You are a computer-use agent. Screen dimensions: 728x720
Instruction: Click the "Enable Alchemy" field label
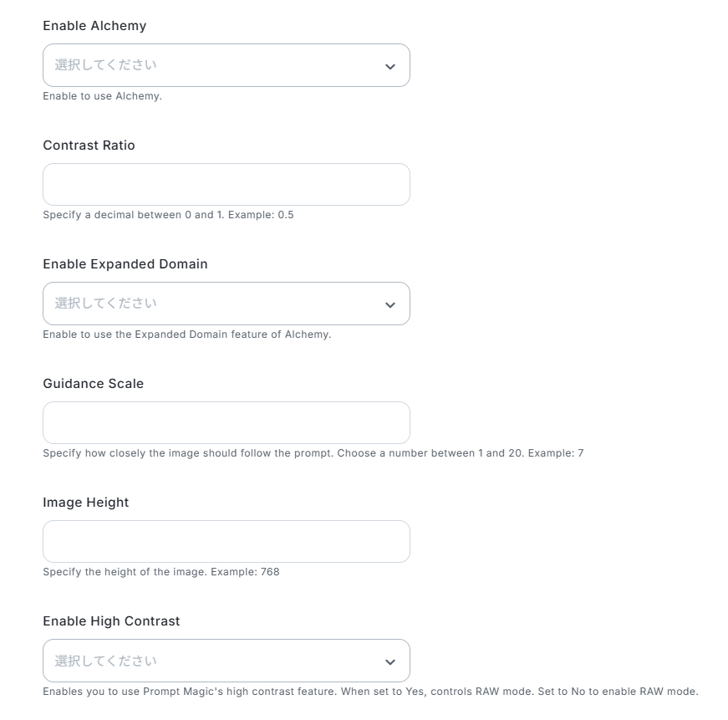(x=94, y=26)
